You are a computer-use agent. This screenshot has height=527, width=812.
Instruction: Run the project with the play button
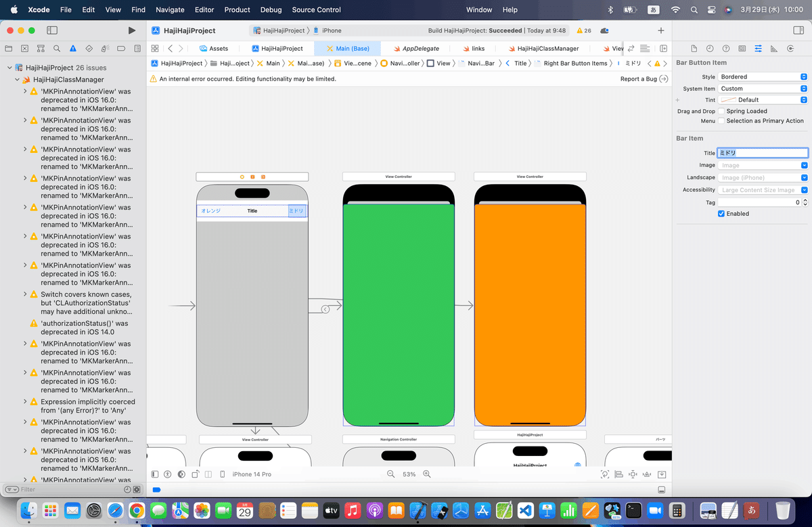[x=132, y=30]
